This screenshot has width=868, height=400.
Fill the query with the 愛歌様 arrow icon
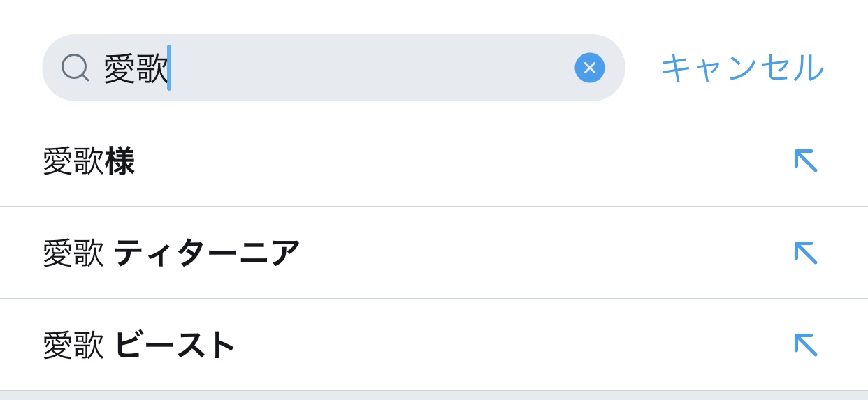(x=805, y=161)
